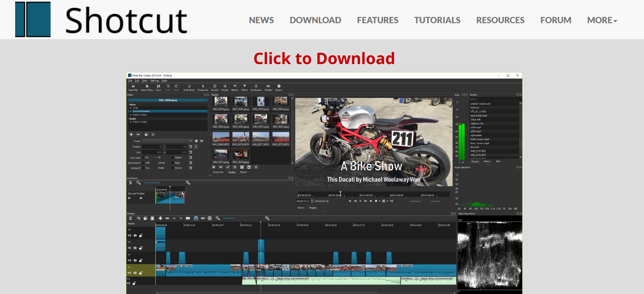Select the Left horizontal fit radio
Image resolution: width=644 pixels, height=294 pixels.
(143, 163)
